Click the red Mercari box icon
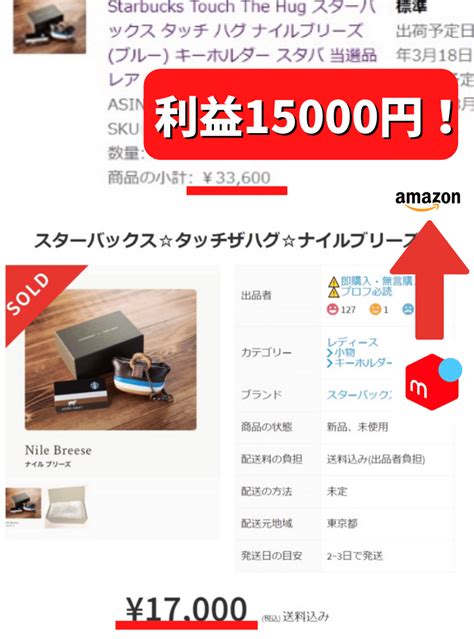 tap(433, 382)
